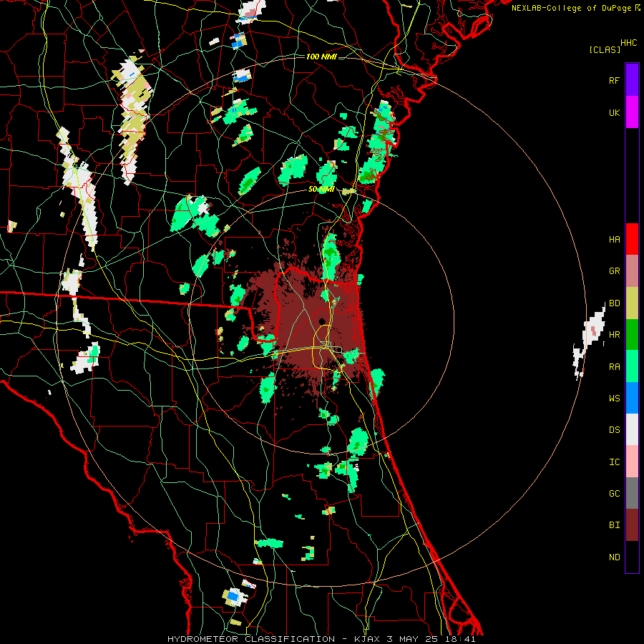This screenshot has width=644, height=644.
Task: Click the UK legend label
Action: click(614, 112)
